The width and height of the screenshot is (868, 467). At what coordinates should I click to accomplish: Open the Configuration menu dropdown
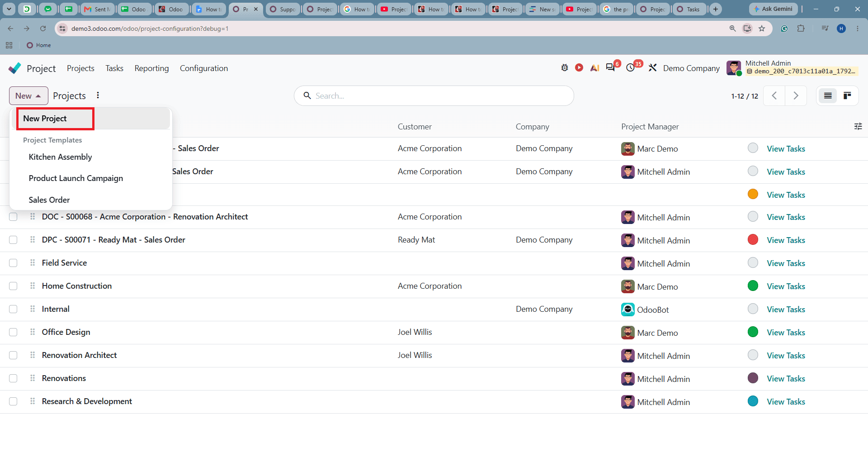point(204,68)
